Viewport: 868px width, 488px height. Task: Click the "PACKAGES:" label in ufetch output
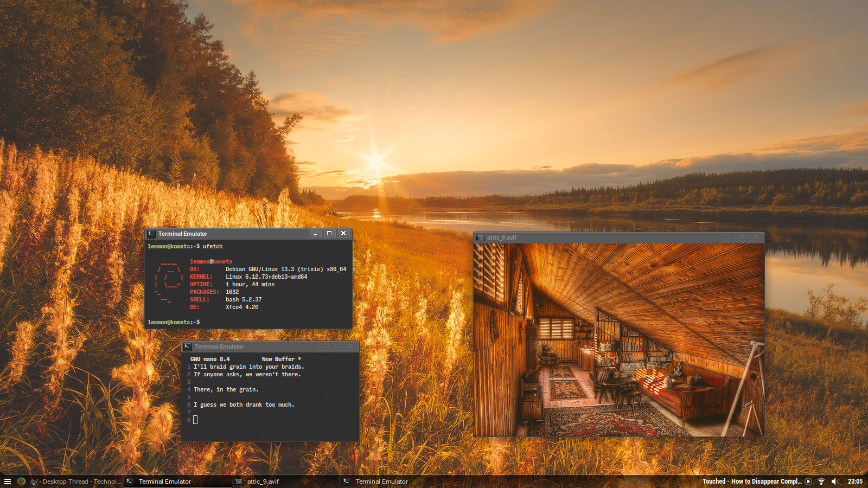pyautogui.click(x=205, y=292)
